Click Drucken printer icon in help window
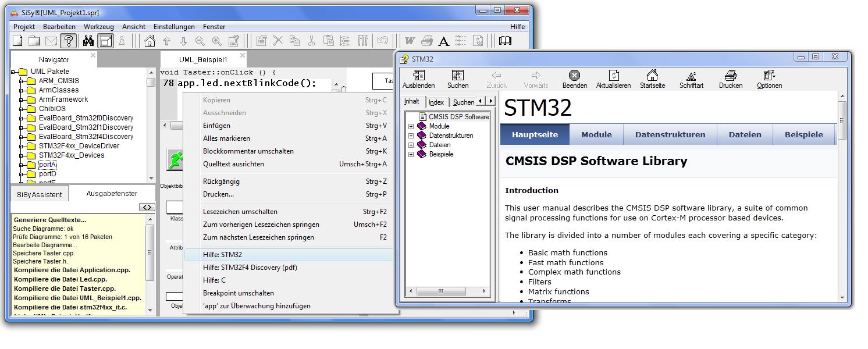The height and width of the screenshot is (349, 868). tap(731, 80)
